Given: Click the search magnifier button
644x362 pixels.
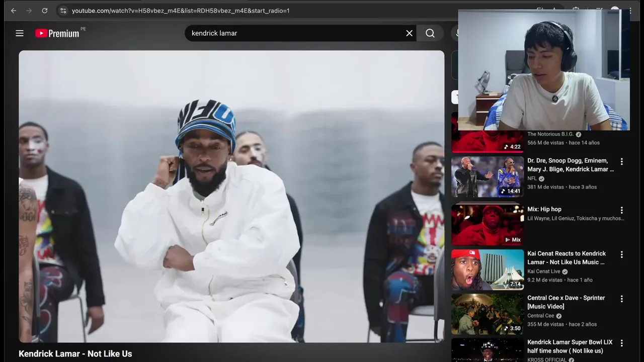Looking at the screenshot, I should click(430, 33).
